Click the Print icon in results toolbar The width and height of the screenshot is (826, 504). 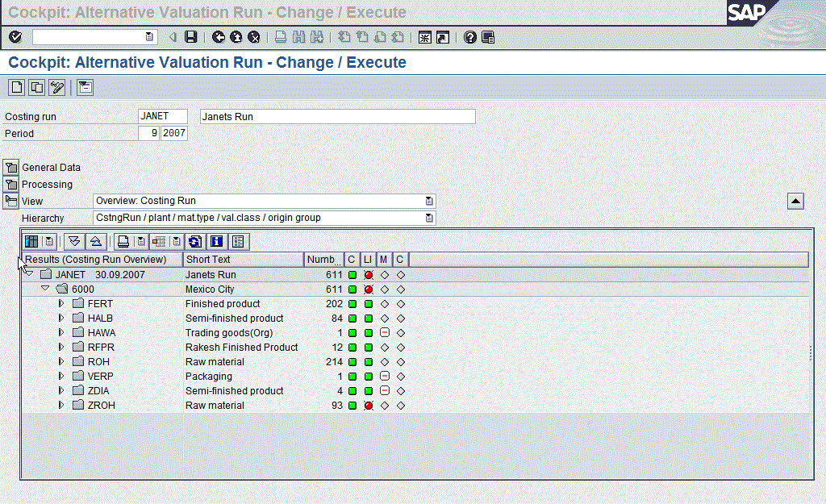click(x=123, y=241)
